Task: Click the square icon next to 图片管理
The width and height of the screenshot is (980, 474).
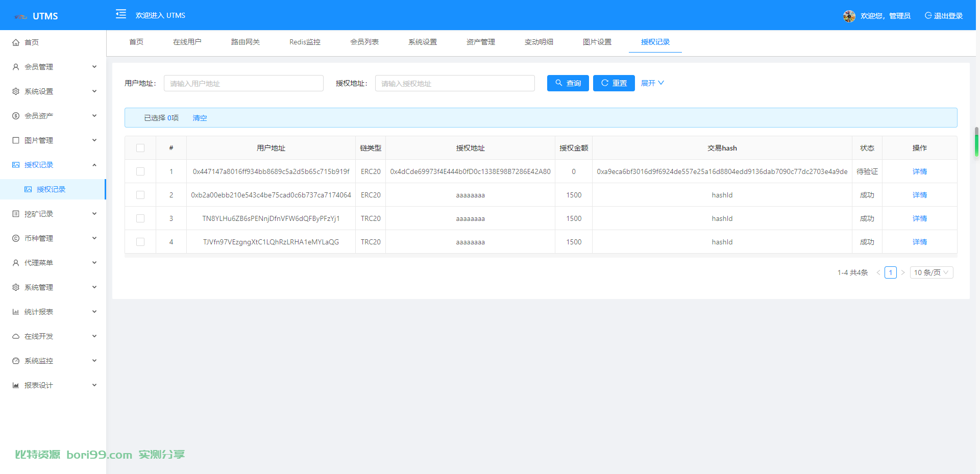Action: [x=16, y=140]
